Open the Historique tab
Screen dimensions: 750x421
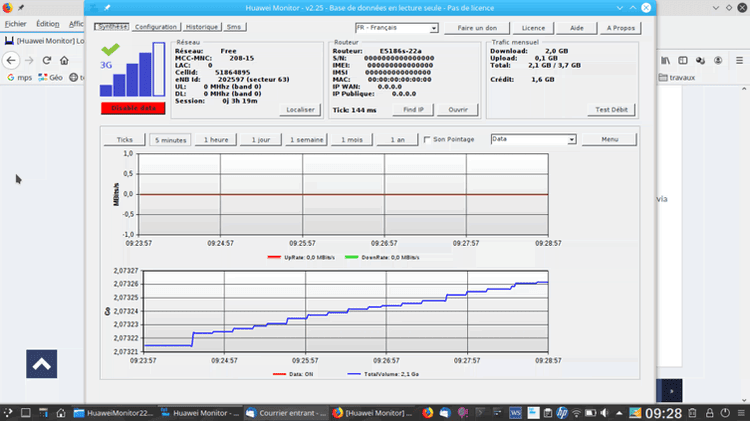202,27
